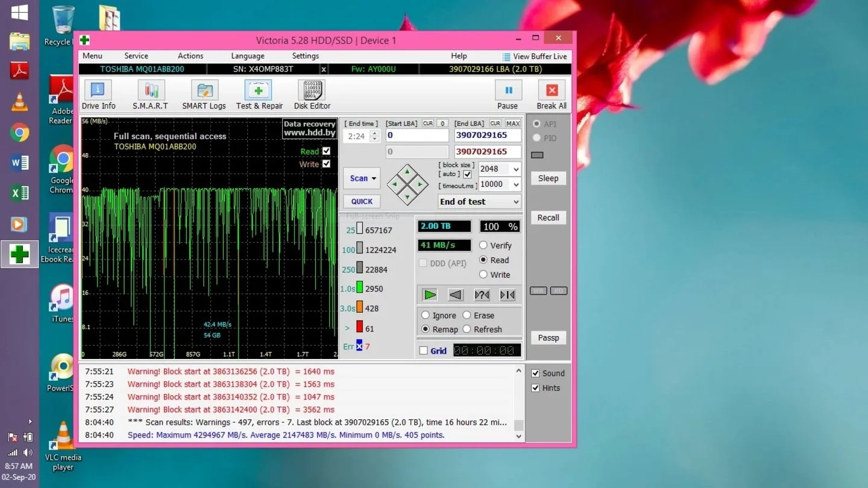868x488 pixels.
Task: Open Excel from the taskbar
Action: tap(19, 193)
